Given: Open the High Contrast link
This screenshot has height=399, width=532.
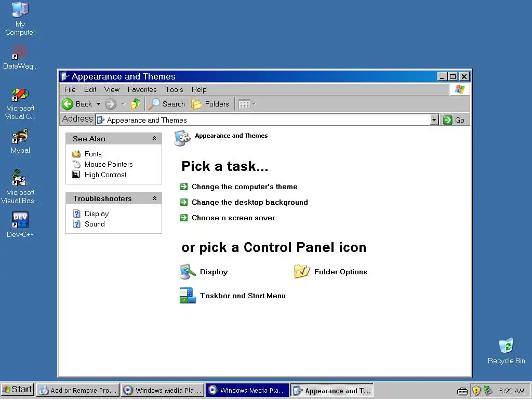Looking at the screenshot, I should [x=105, y=175].
